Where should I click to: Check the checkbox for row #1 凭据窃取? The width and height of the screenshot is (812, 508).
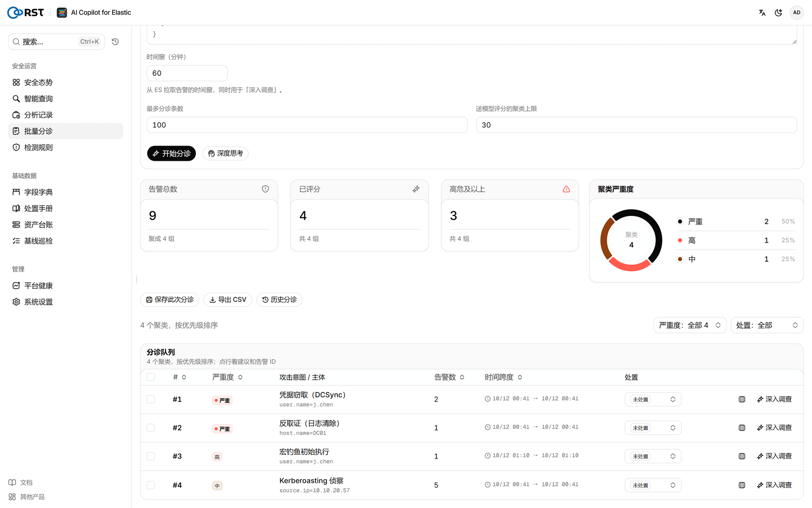click(x=151, y=399)
